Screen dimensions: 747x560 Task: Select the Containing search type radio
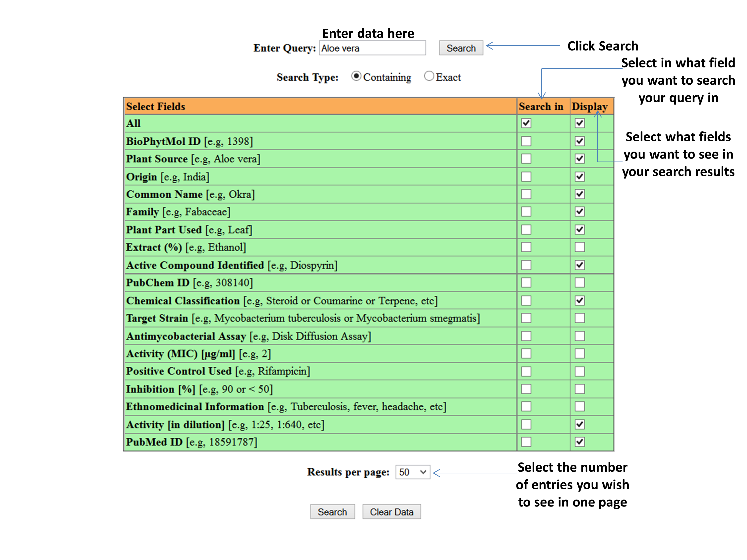tap(356, 76)
